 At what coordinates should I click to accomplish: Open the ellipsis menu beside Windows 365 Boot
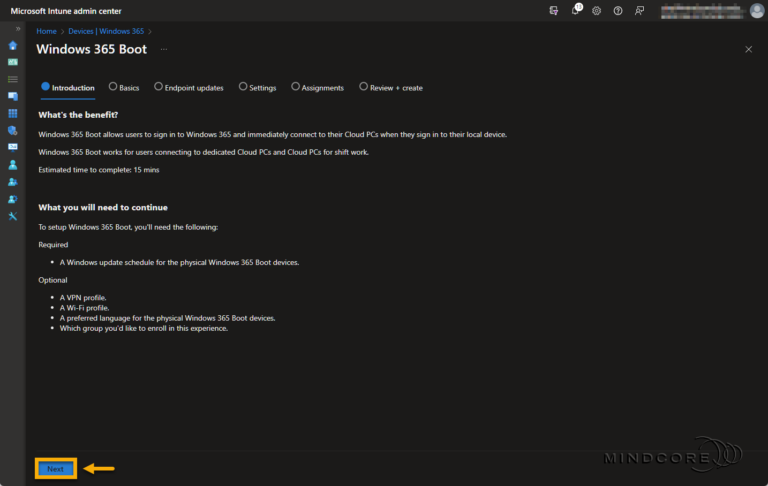coord(164,49)
